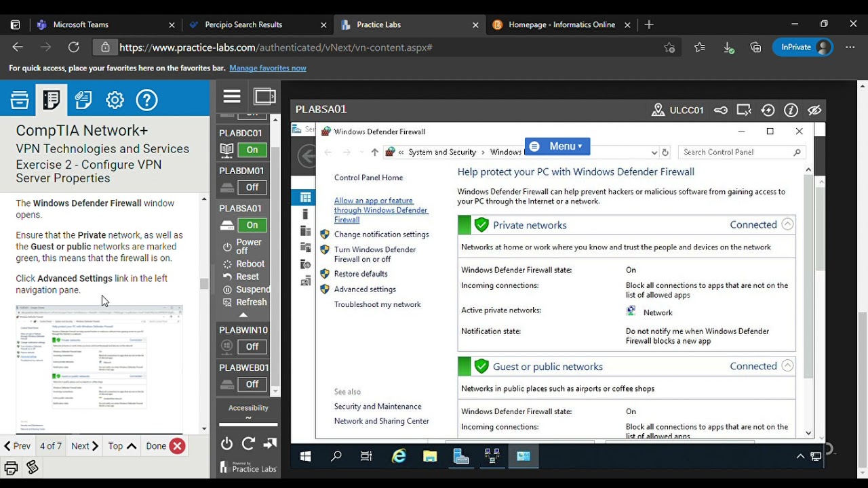This screenshot has height=488, width=868.
Task: Open the firewall screenshot thumbnail in guide
Action: pos(99,368)
